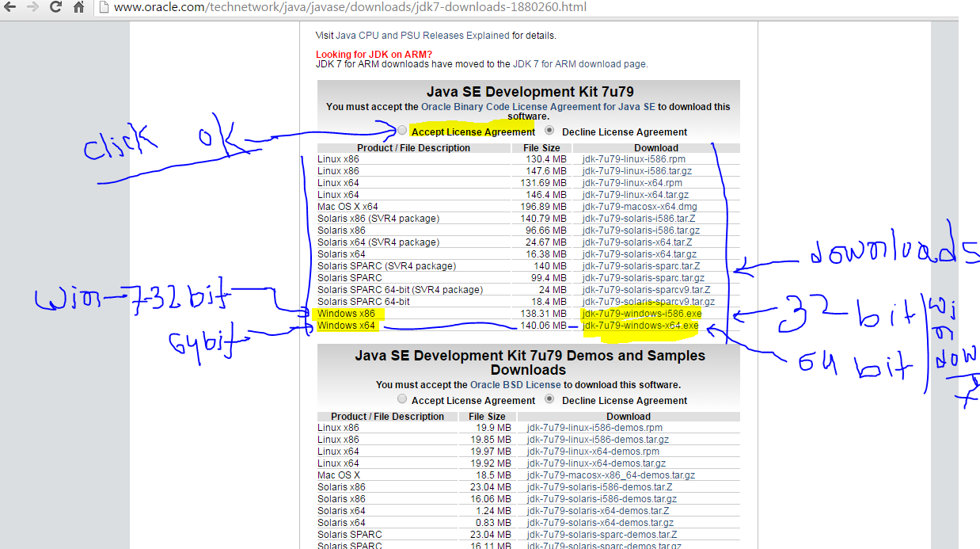Select Accept License Agreement for Demos and Samples

coord(403,399)
